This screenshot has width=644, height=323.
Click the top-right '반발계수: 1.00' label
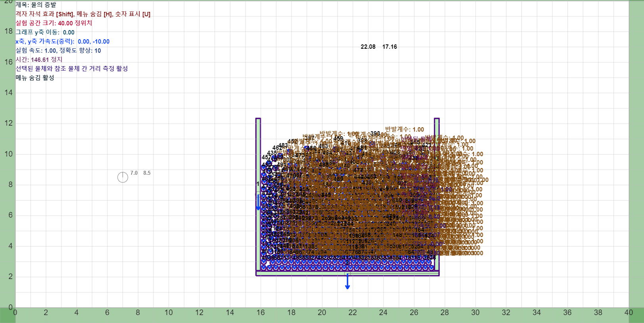(404, 130)
